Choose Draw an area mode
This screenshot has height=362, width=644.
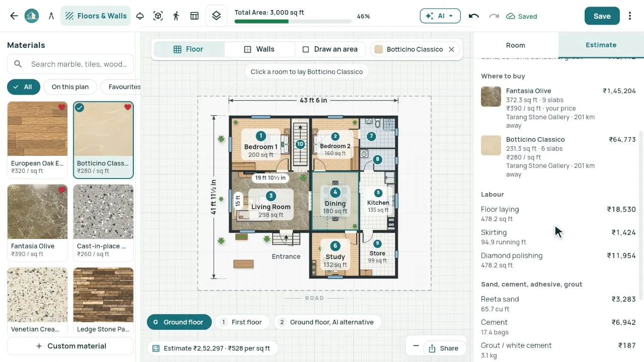pos(330,49)
